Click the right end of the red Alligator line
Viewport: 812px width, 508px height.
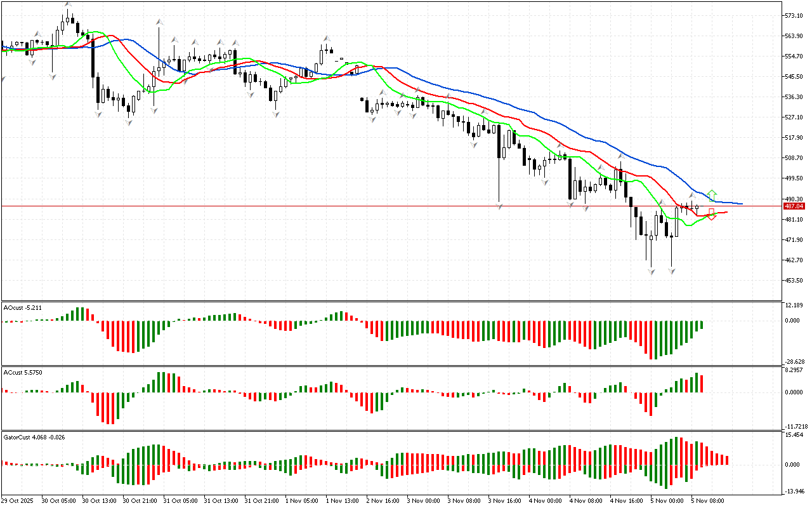click(x=726, y=212)
